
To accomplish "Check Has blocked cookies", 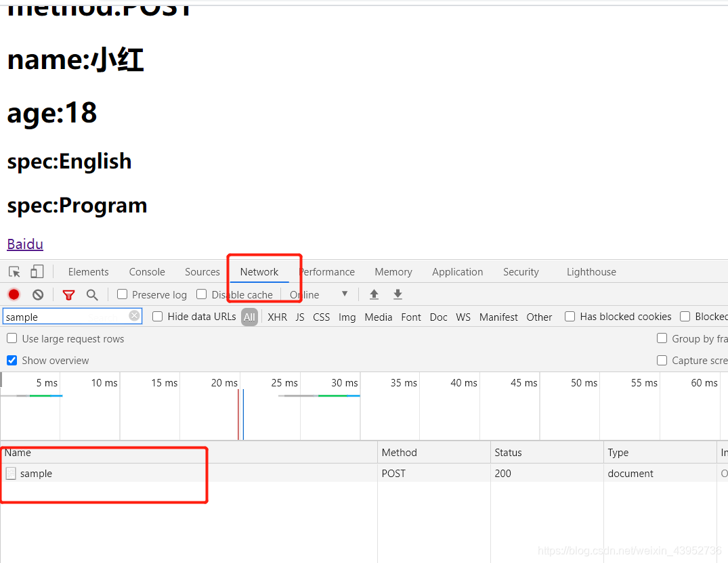I will click(x=570, y=316).
